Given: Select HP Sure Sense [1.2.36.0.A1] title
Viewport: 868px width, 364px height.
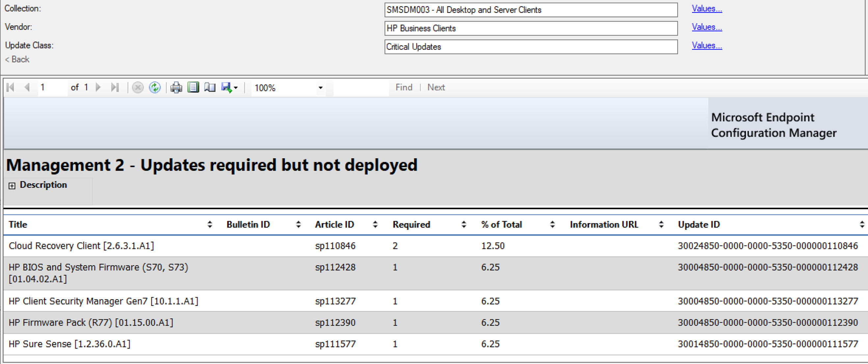Looking at the screenshot, I should pyautogui.click(x=69, y=344).
